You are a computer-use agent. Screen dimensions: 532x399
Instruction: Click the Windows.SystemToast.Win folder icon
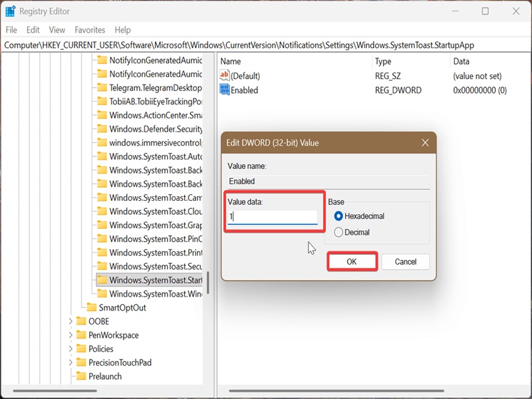click(x=102, y=294)
